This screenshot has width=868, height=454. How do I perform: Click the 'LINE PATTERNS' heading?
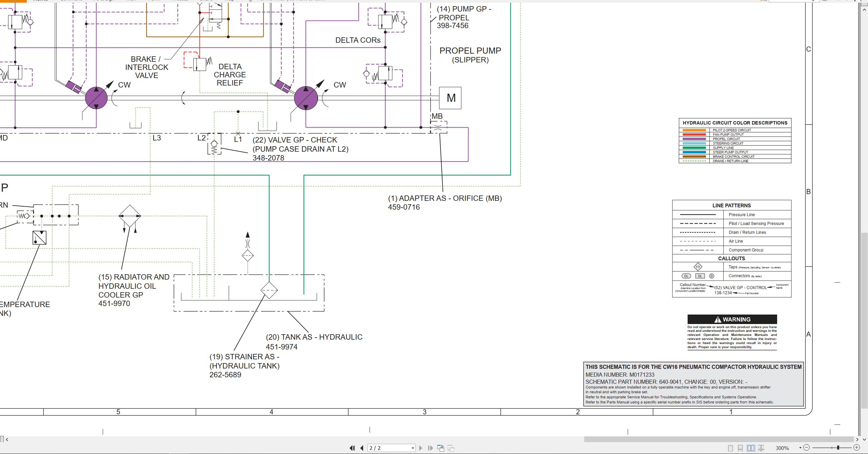point(732,206)
